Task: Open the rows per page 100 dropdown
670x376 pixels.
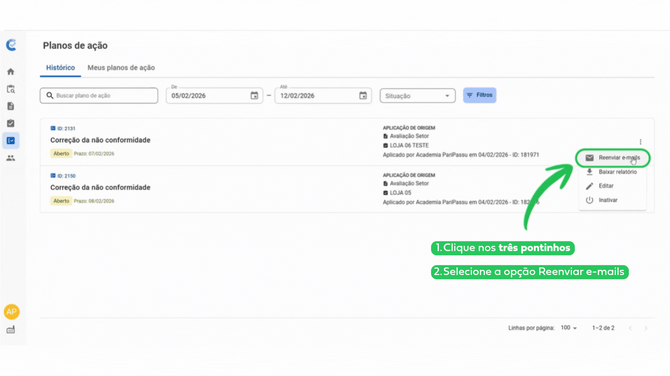Action: [x=569, y=328]
